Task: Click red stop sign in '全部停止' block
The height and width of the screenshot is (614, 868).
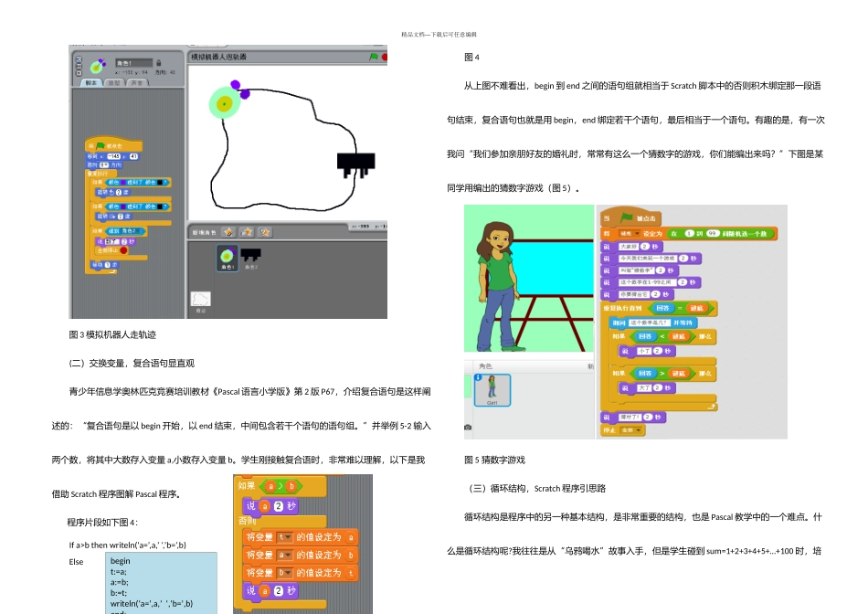Action: (x=124, y=250)
